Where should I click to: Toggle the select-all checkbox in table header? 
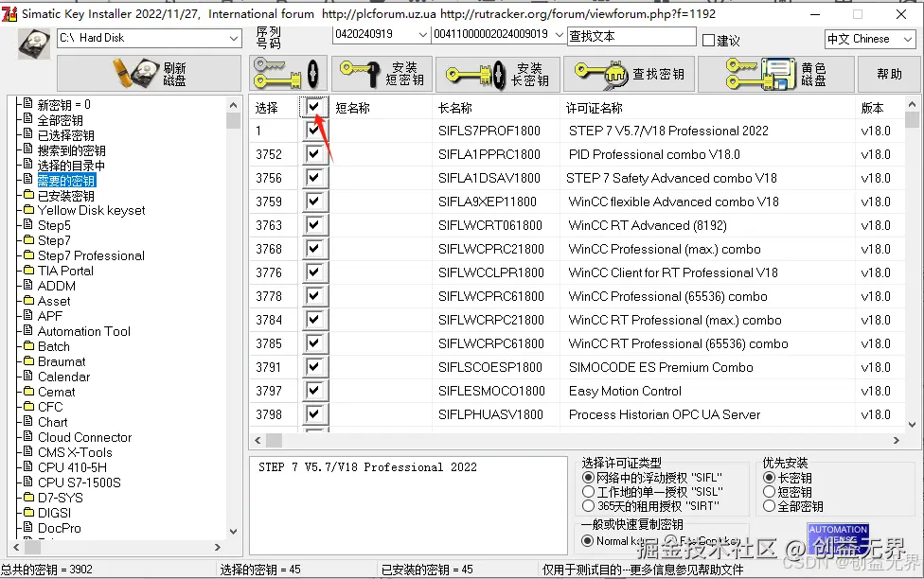[x=313, y=107]
